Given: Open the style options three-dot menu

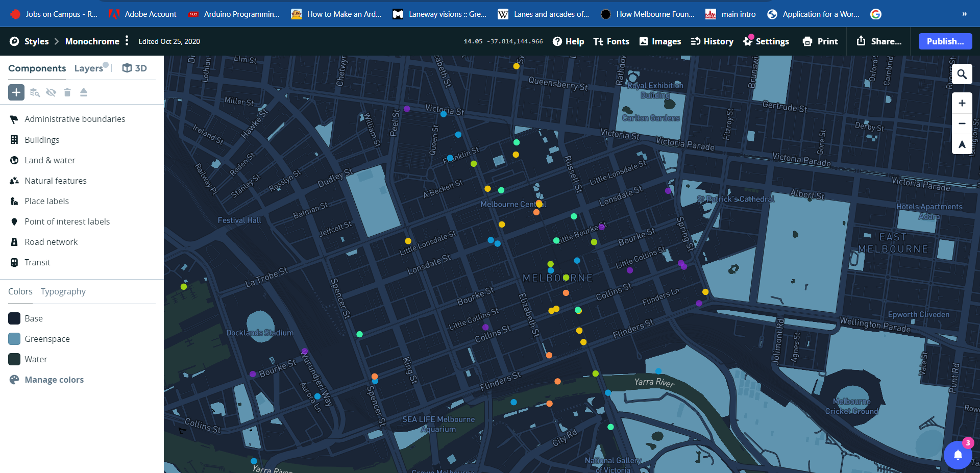Looking at the screenshot, I should click(127, 41).
